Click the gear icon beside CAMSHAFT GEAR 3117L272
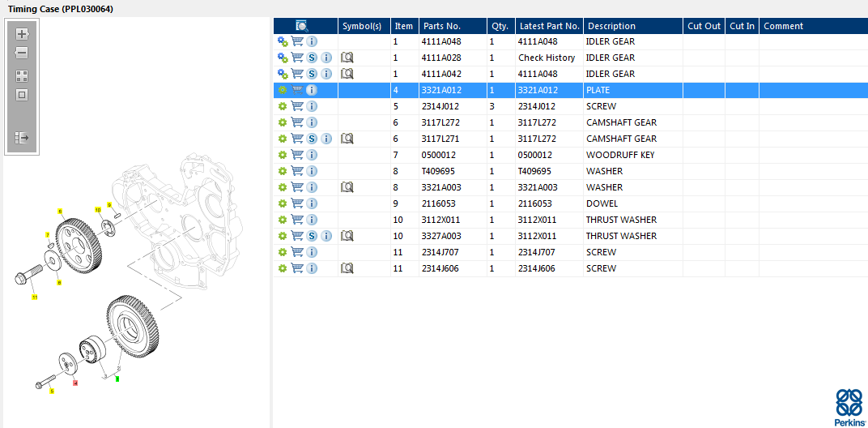The image size is (868, 428). click(x=283, y=122)
